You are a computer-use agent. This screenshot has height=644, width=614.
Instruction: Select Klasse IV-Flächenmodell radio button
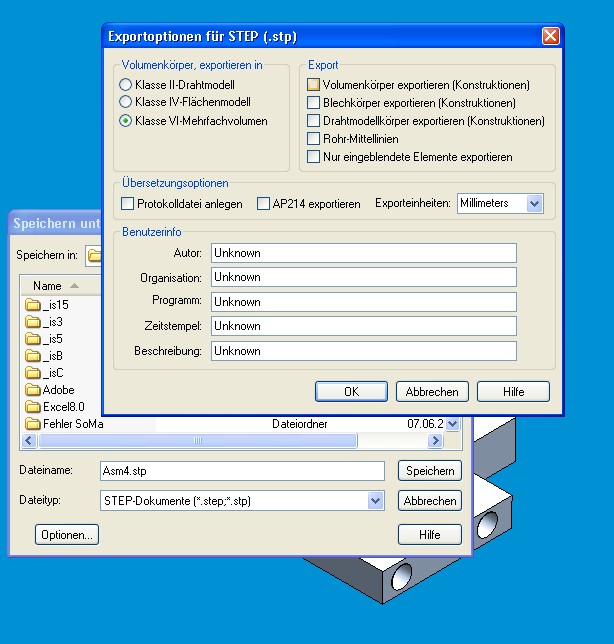125,101
